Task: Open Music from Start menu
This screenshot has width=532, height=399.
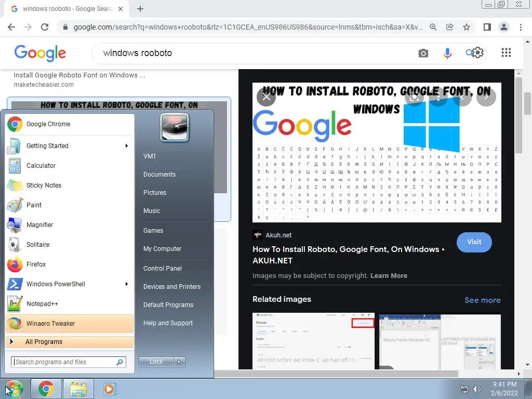Action: point(152,211)
